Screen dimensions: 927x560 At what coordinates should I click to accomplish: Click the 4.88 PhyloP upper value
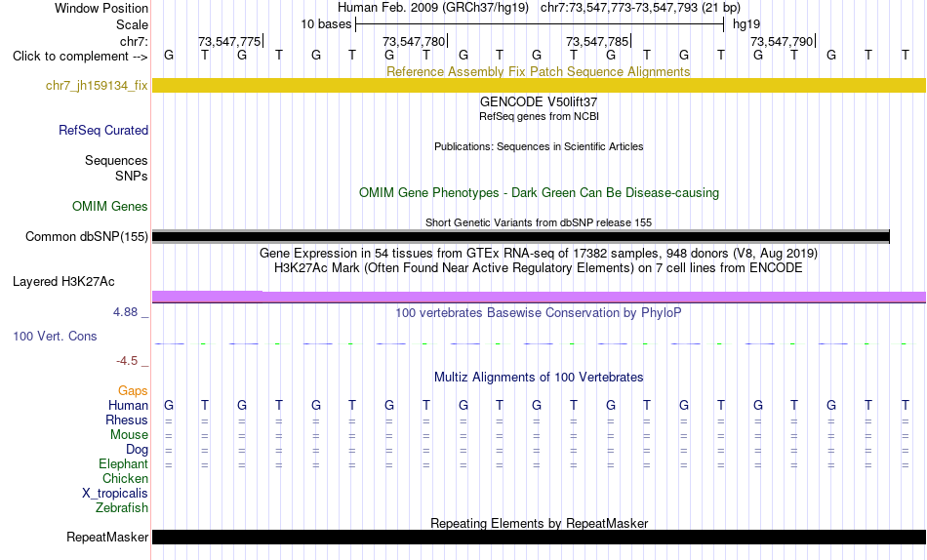tap(125, 312)
